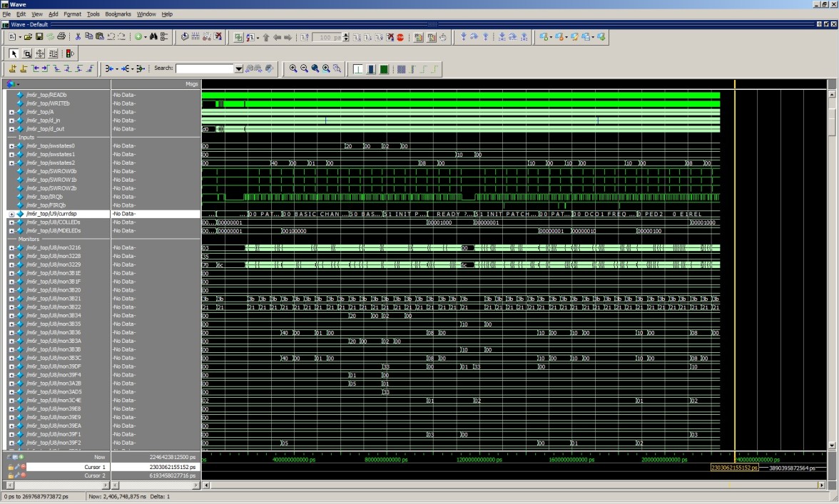Paste with the clipboard icon
Screen dimensions: 839x504
coord(100,37)
